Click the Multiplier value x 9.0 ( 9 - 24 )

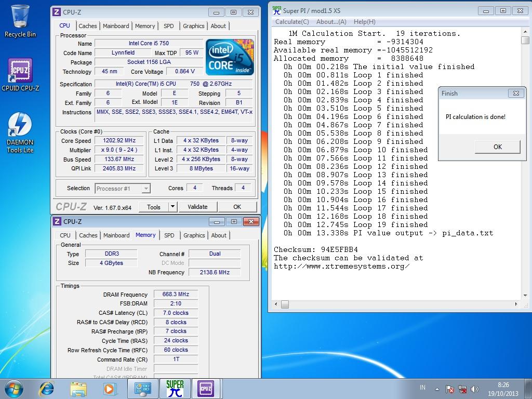click(x=119, y=150)
